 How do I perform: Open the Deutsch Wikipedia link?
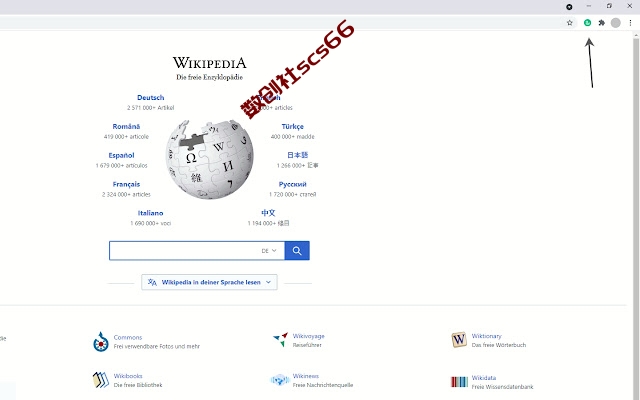(151, 98)
